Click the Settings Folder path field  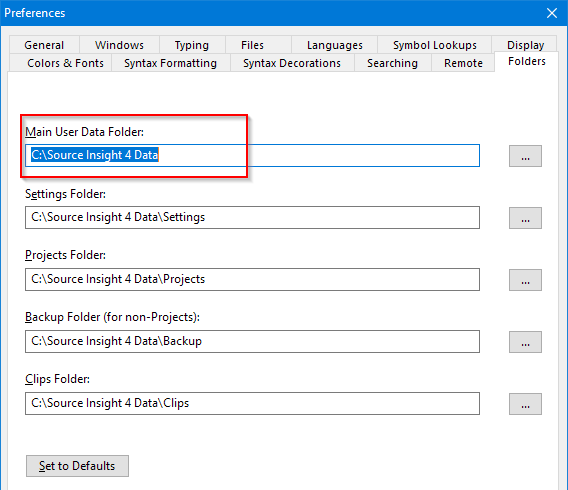[252, 218]
